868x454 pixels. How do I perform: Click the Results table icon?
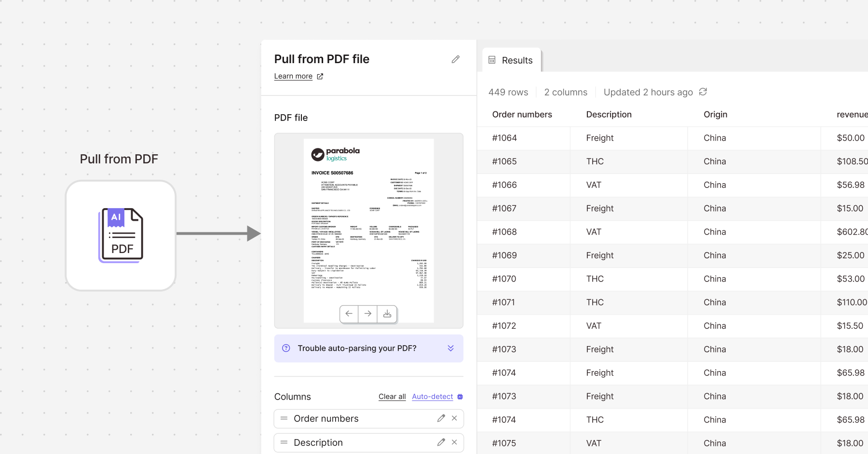[x=492, y=60]
